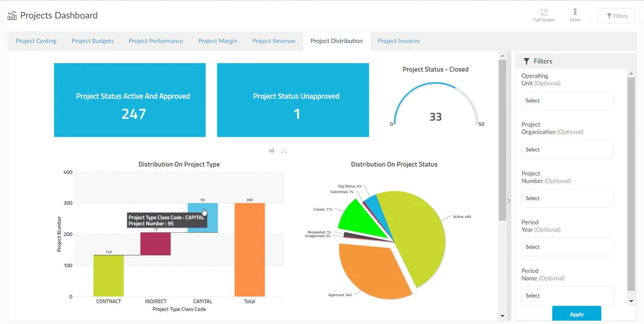Switch to the Project Invoices tab
This screenshot has width=644, height=324.
(399, 41)
